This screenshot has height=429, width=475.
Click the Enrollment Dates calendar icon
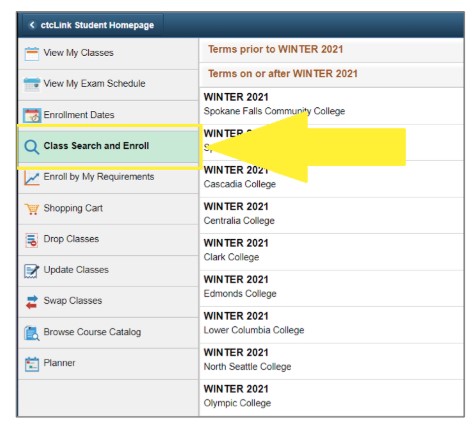32,115
